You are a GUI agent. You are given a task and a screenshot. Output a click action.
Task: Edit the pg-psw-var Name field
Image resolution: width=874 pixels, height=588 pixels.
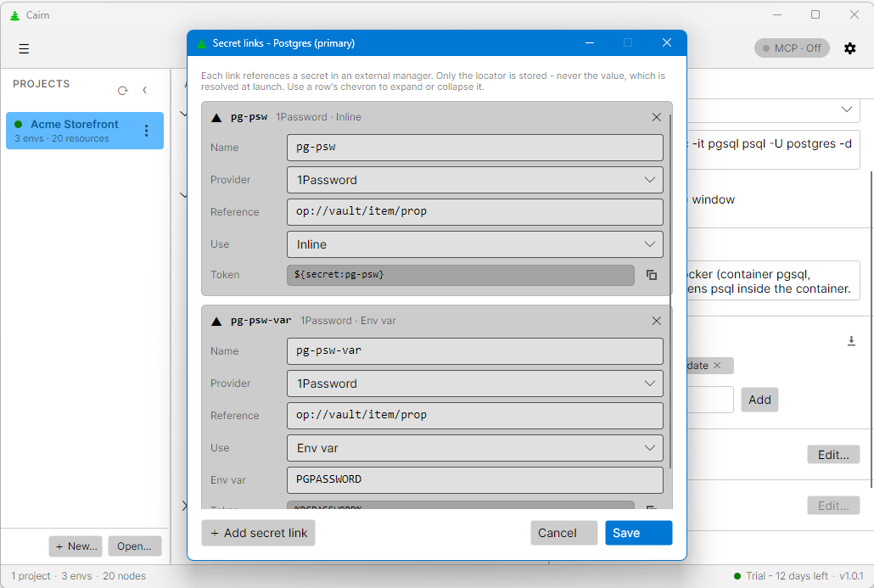click(x=475, y=351)
